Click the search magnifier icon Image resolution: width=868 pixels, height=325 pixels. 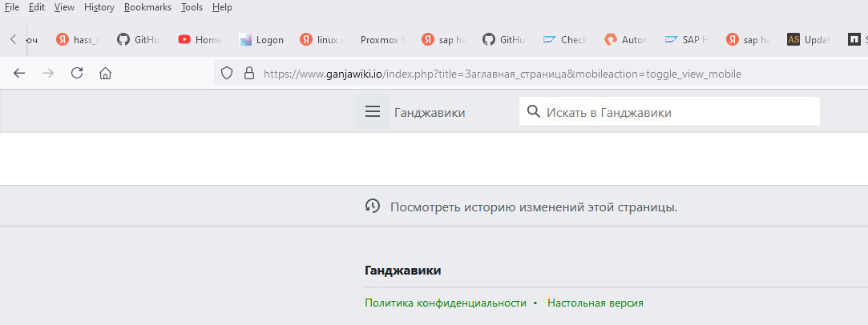coord(533,112)
